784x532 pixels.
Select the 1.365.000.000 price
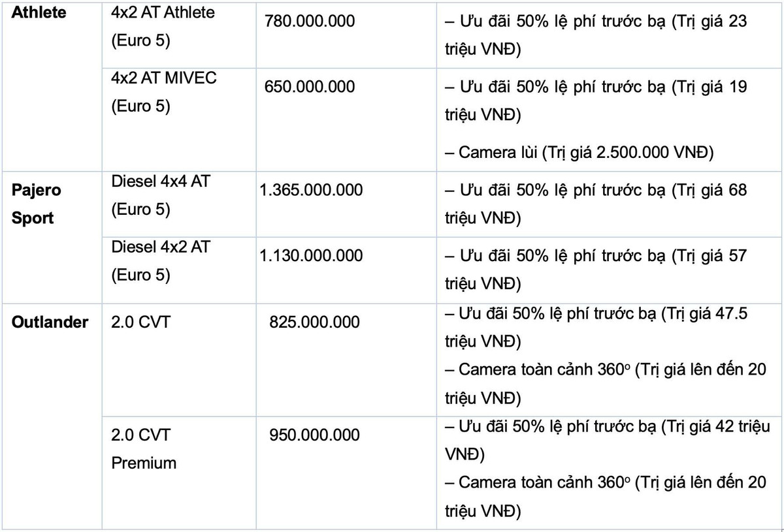[310, 190]
